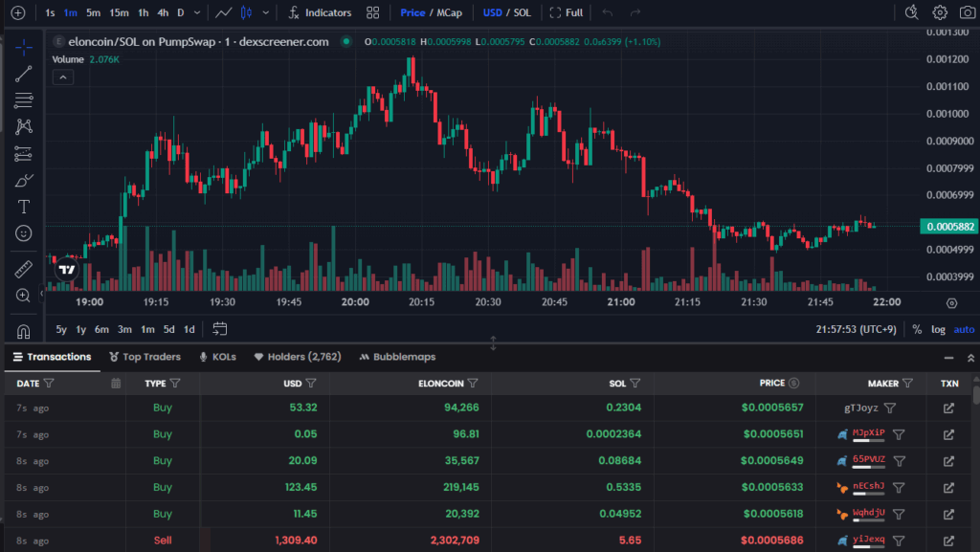The height and width of the screenshot is (552, 980).
Task: Open chart type dropdown chevron
Action: pos(265,12)
